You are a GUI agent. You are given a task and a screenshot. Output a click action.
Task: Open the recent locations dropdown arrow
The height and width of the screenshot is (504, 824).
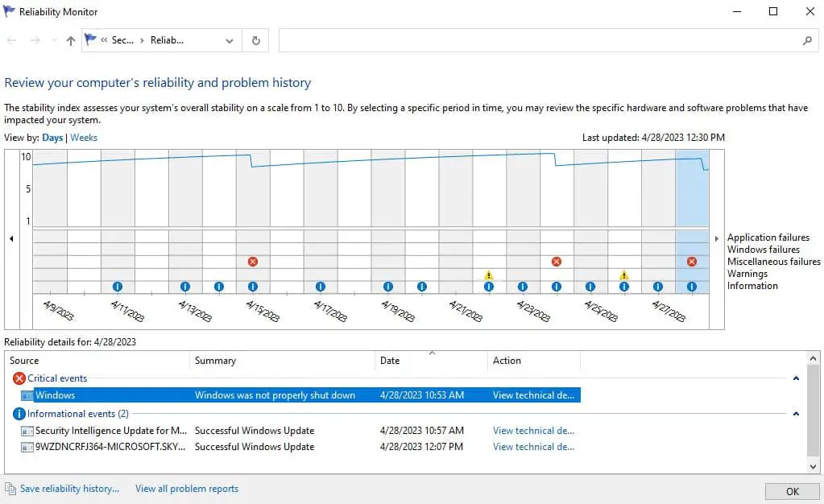(x=54, y=40)
